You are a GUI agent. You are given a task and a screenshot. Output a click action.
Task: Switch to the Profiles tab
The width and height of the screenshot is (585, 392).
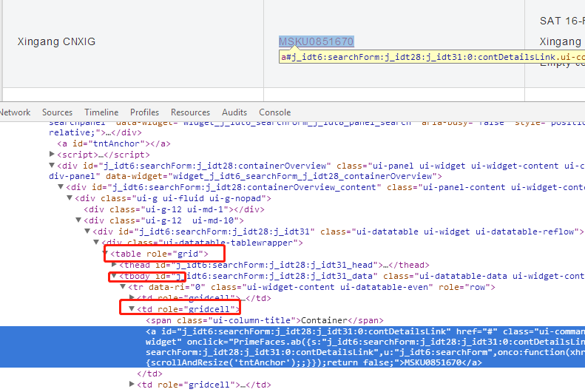(144, 112)
